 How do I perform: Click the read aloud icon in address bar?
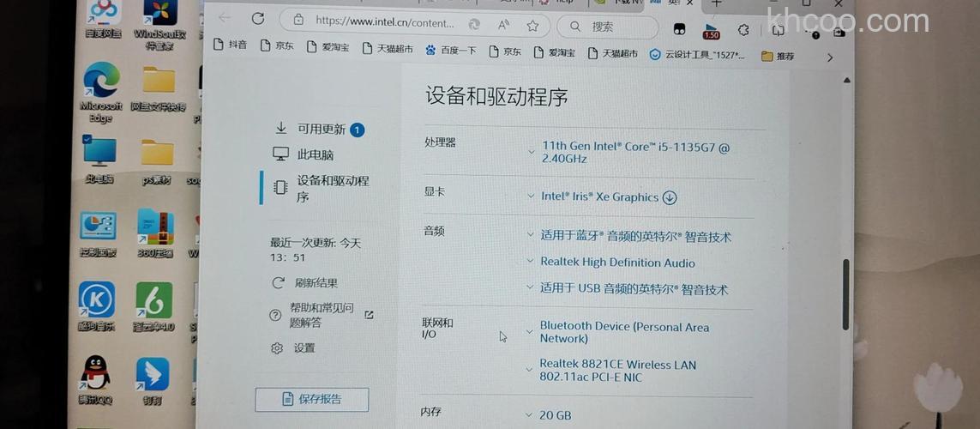point(504,26)
